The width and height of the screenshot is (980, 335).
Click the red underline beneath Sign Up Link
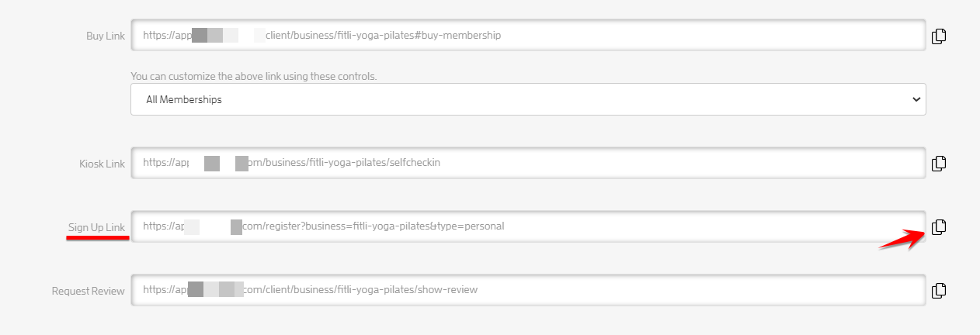[97, 239]
